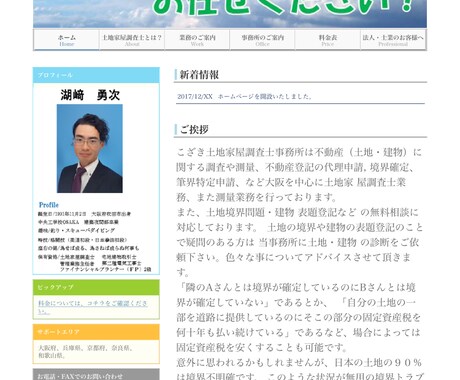Image resolution: width=460 pixels, height=380 pixels.
Task: Open 法人・士業のお客様へ Professional menu item
Action: click(393, 40)
